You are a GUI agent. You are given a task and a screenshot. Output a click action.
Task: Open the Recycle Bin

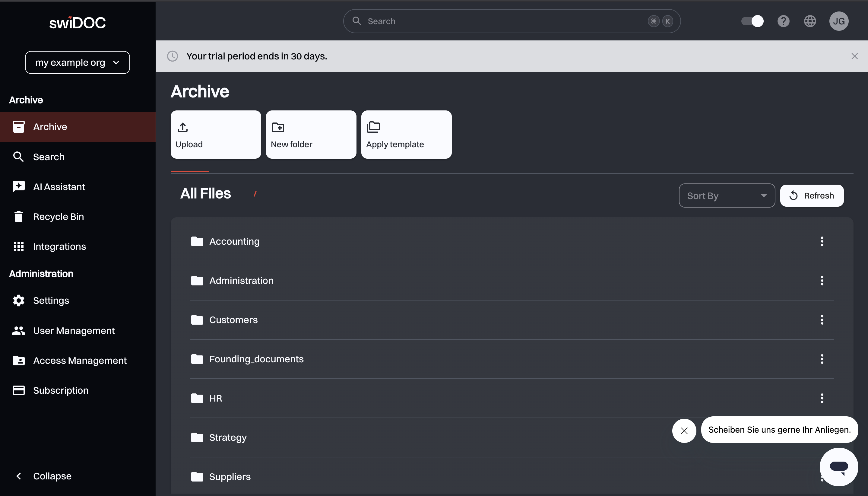[x=78, y=217]
